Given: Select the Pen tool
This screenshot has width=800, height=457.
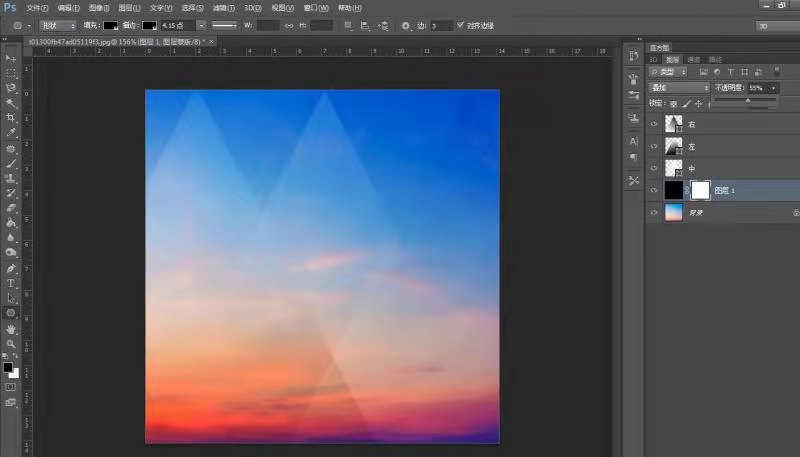Looking at the screenshot, I should pos(11,268).
